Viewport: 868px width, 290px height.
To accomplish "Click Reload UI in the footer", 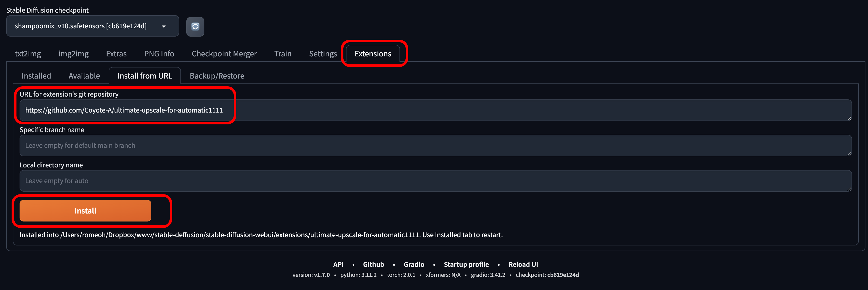I will coord(523,264).
